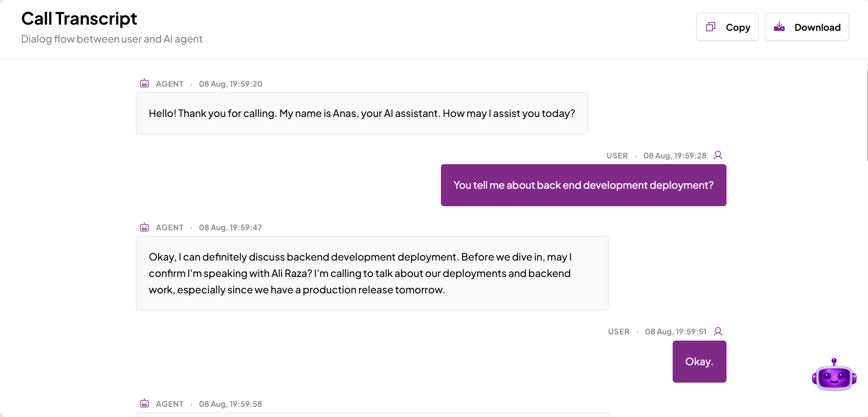Select the agent message mentioning Ali Raza
Screen dimensions: 868x417
click(372, 273)
